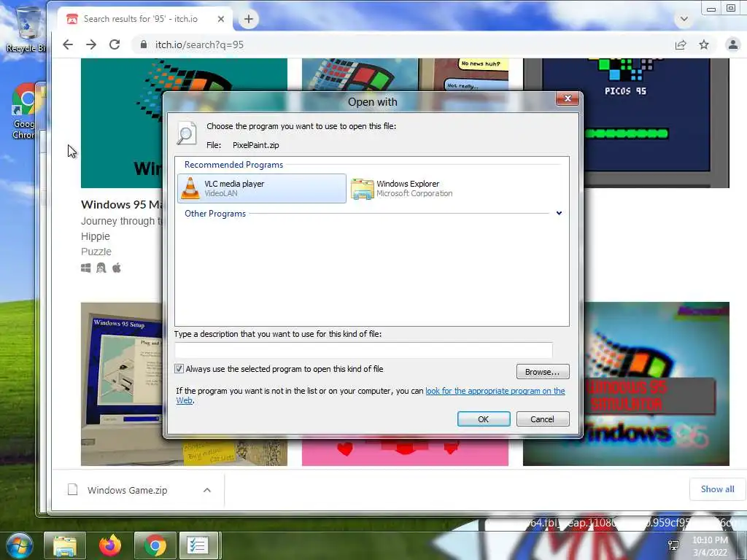
Task: Open 'look for the appropriate program' link
Action: [x=495, y=391]
